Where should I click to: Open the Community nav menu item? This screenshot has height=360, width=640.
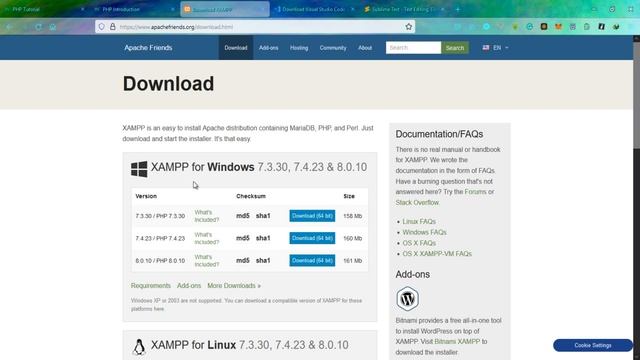[333, 48]
